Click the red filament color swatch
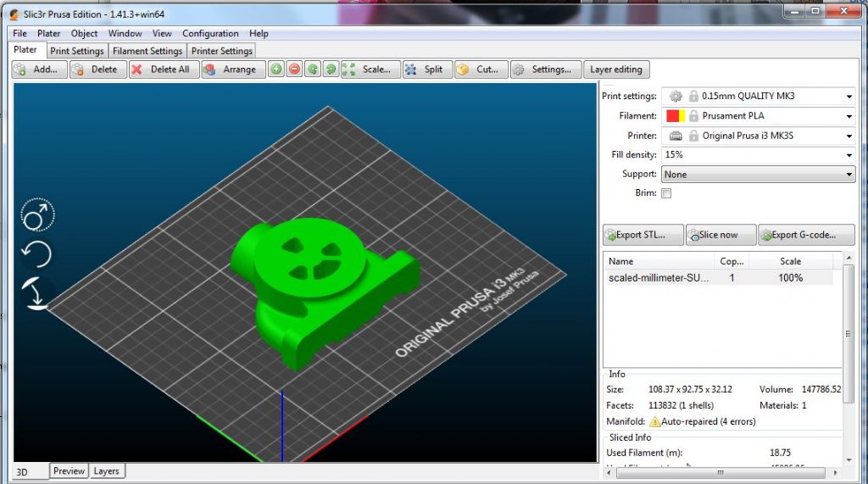868x484 pixels. pos(672,116)
